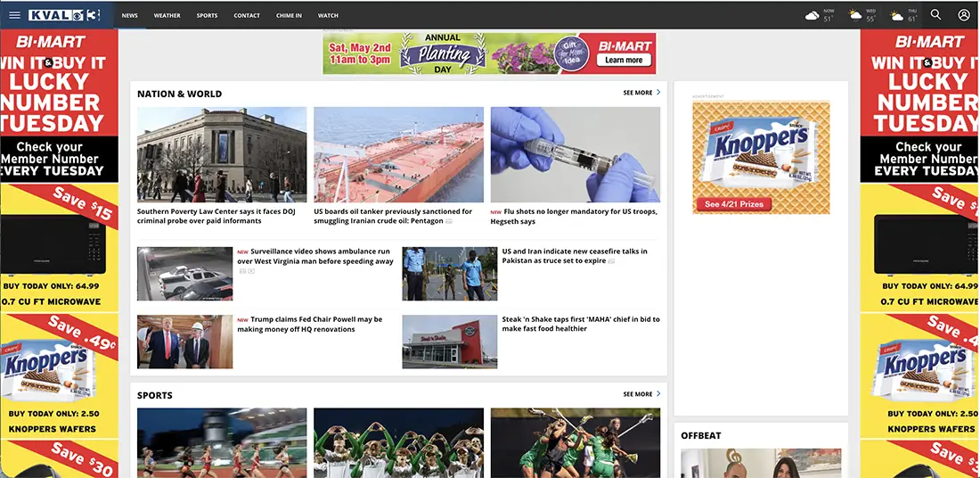Click See 4/21 Prizes on Knoppers ad
The height and width of the screenshot is (478, 980).
coord(734,204)
